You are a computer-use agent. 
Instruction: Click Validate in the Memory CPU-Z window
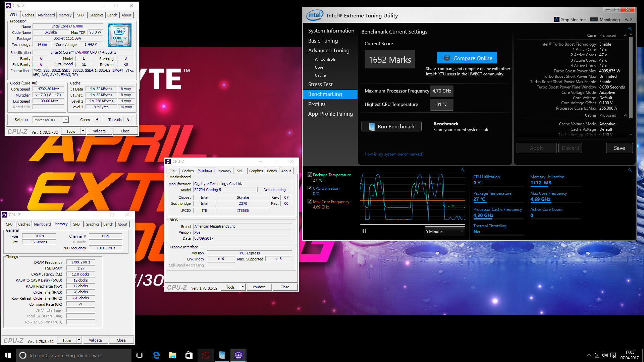pyautogui.click(x=95, y=340)
